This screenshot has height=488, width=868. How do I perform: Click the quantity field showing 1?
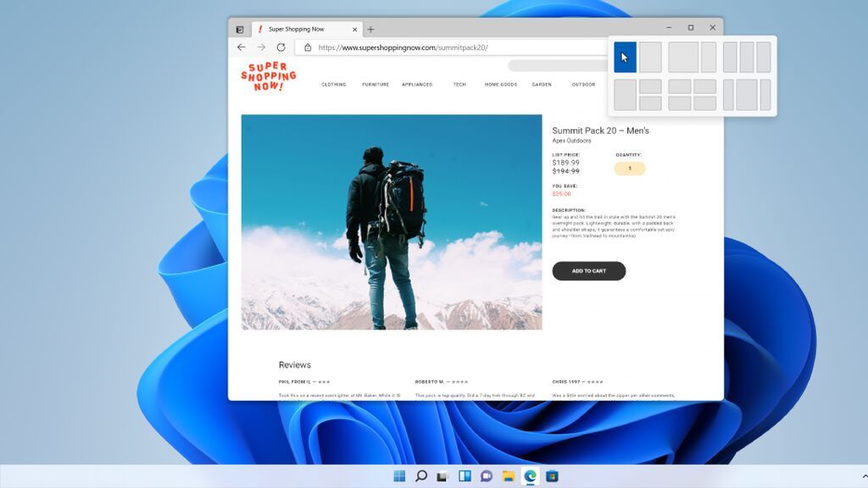coord(630,169)
